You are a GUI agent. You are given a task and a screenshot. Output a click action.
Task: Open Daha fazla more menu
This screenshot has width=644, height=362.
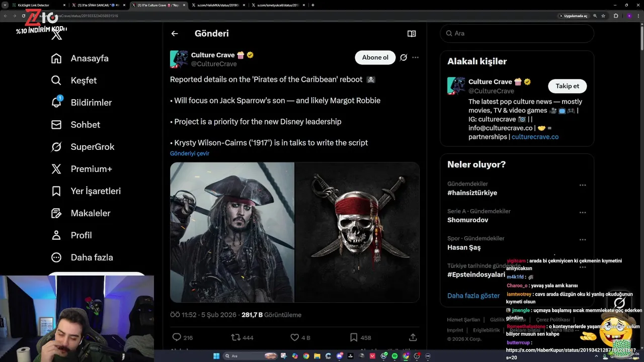coord(82,257)
